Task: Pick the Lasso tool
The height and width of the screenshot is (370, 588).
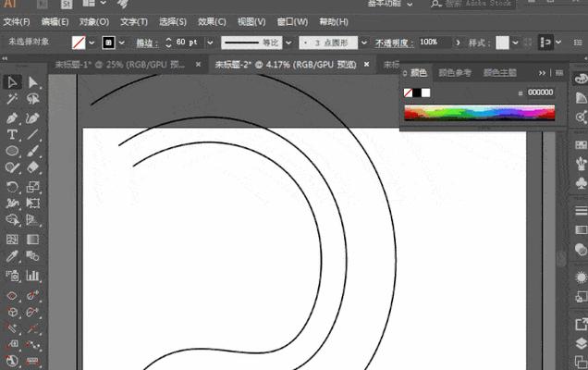Action: [32, 99]
